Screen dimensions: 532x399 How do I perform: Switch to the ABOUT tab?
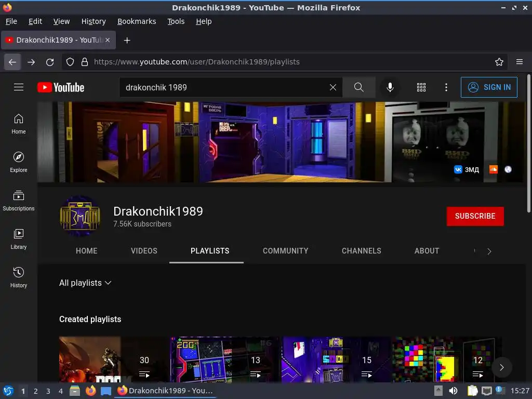(427, 251)
